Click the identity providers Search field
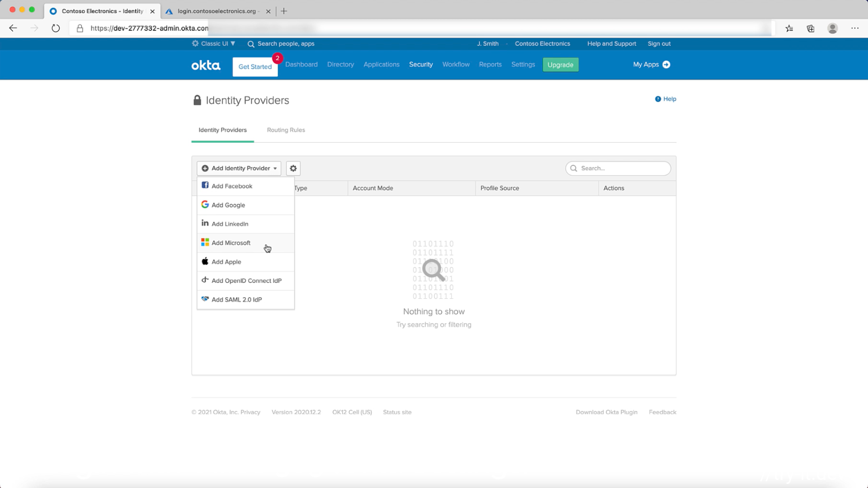 coord(622,168)
